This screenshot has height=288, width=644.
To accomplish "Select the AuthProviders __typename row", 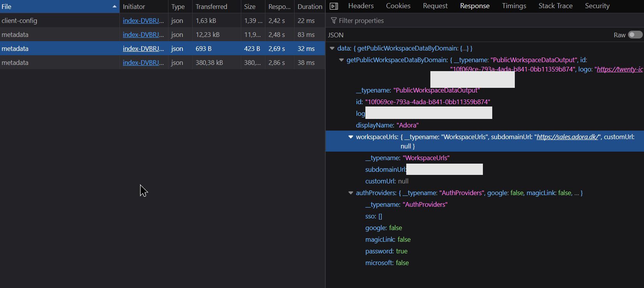I will pyautogui.click(x=484, y=204).
